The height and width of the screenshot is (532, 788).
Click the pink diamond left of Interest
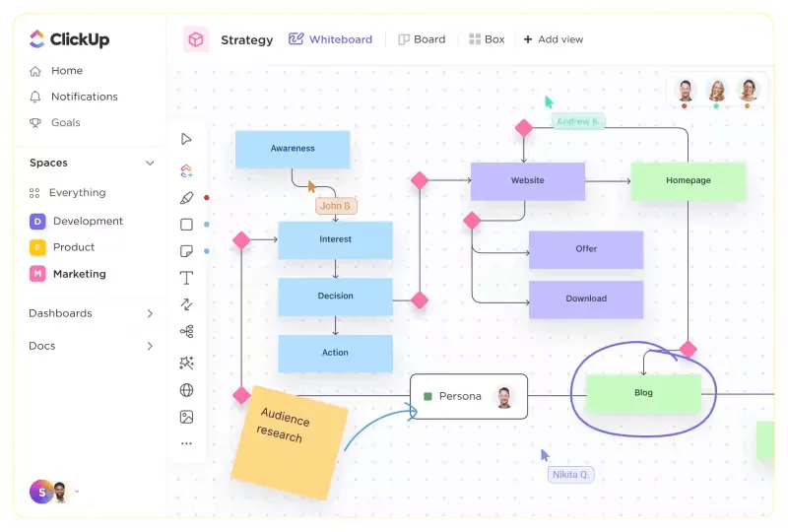coord(241,240)
